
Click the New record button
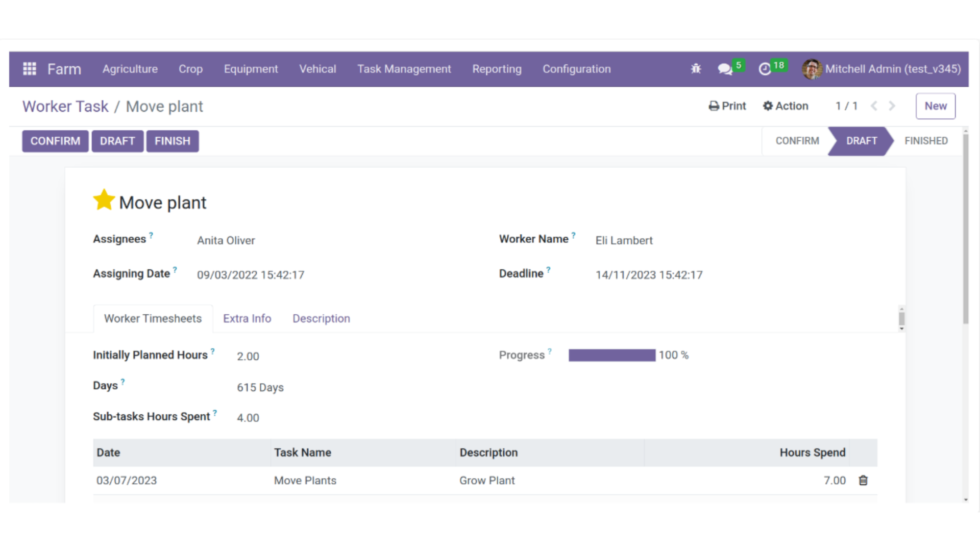click(935, 106)
